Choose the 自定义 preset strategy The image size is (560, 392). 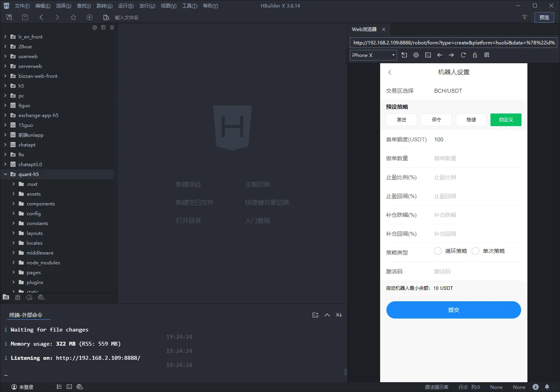click(x=505, y=120)
